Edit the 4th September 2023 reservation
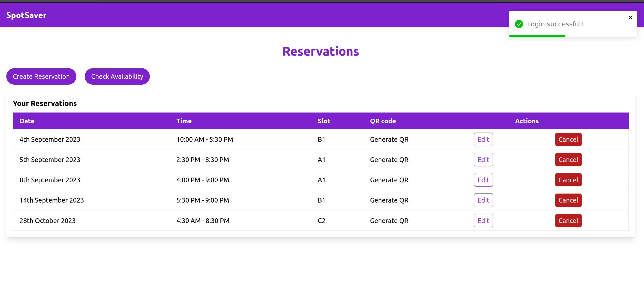This screenshot has height=300, width=644. (x=483, y=139)
